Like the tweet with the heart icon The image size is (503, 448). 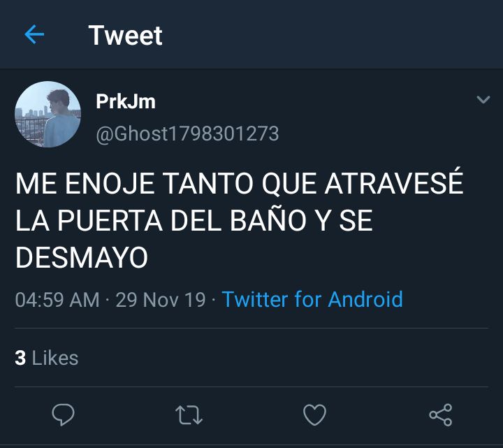(x=314, y=414)
